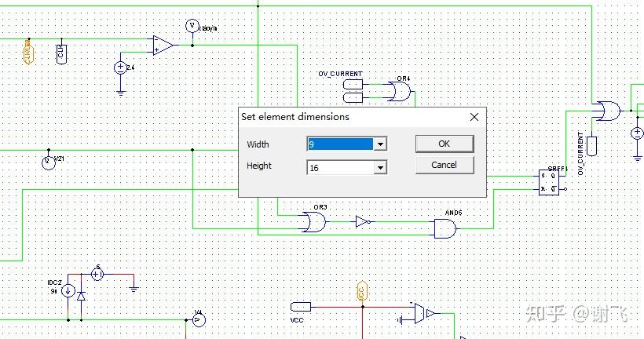
Task: Select the NOT gate after OR3
Action: pyautogui.click(x=363, y=222)
